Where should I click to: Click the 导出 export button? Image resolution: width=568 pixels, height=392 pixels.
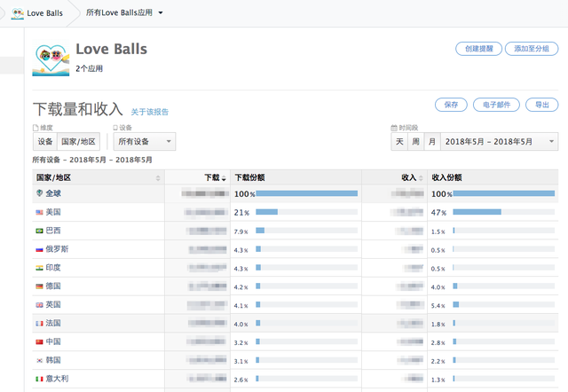pos(542,105)
